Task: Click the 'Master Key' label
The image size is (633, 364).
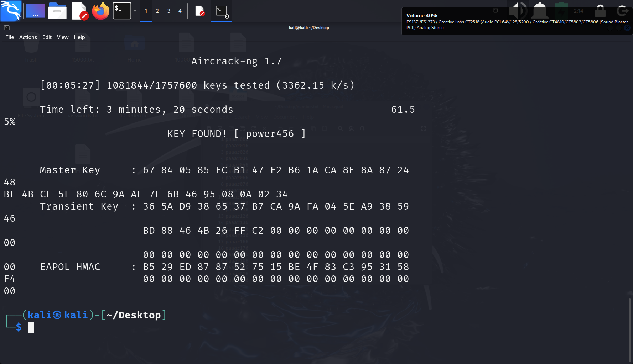Action: click(70, 170)
